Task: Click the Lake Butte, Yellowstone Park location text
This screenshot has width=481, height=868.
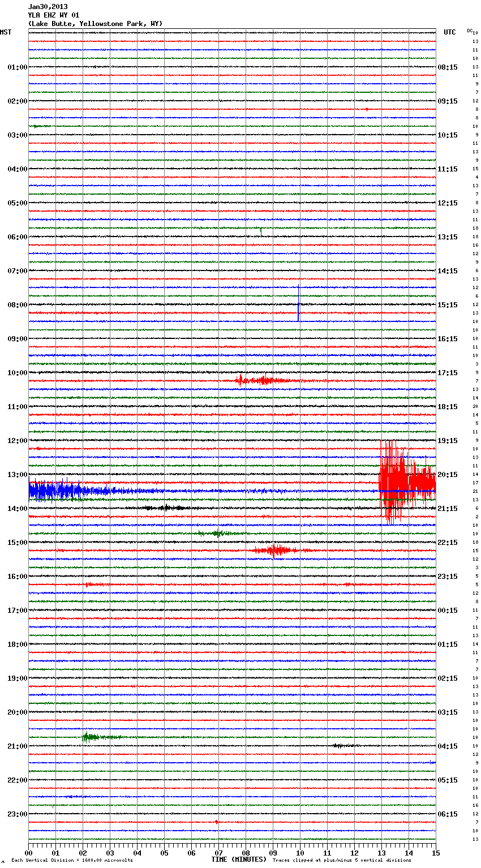Action: coord(95,24)
